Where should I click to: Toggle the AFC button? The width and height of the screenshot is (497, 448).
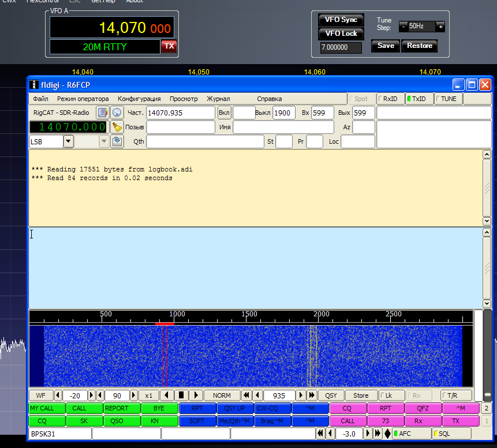(412, 434)
